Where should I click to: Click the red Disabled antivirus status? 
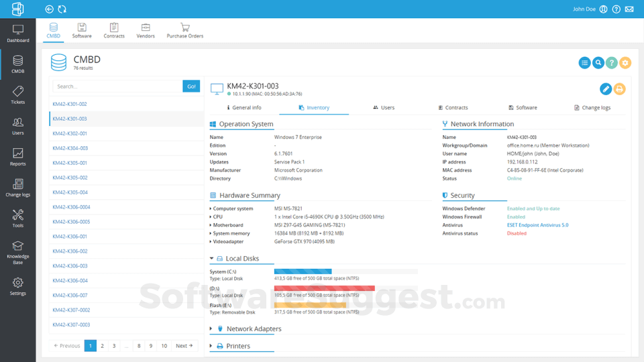pos(517,233)
